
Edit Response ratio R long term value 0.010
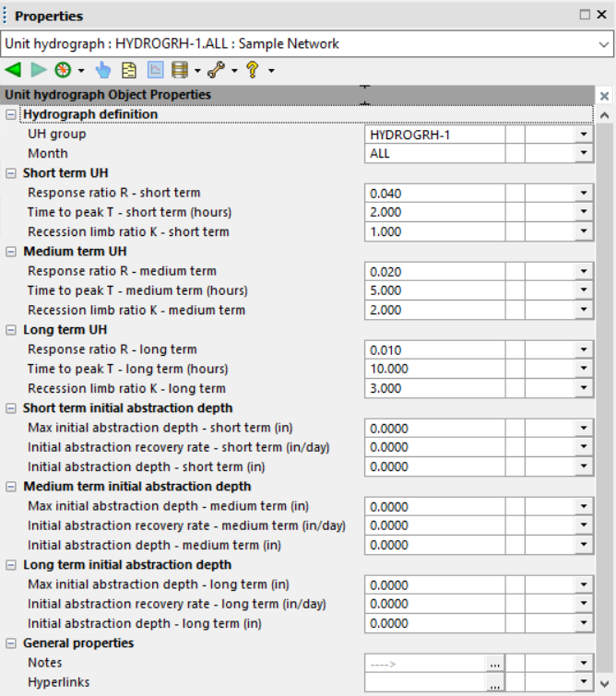(x=435, y=349)
